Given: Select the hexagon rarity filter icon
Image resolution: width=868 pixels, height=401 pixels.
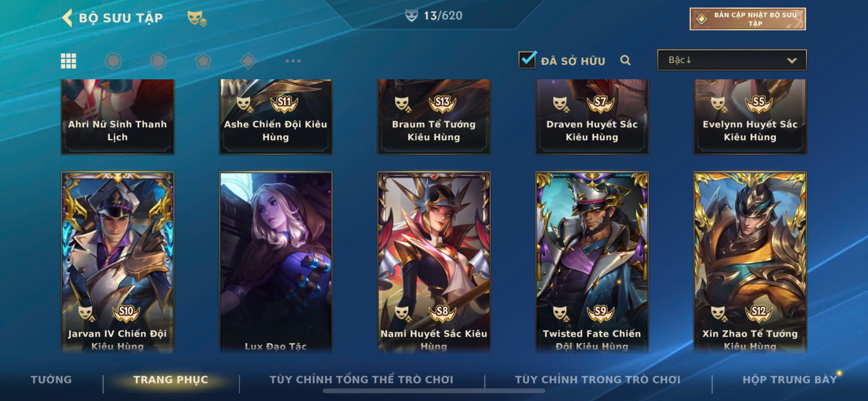Looking at the screenshot, I should click(x=158, y=61).
